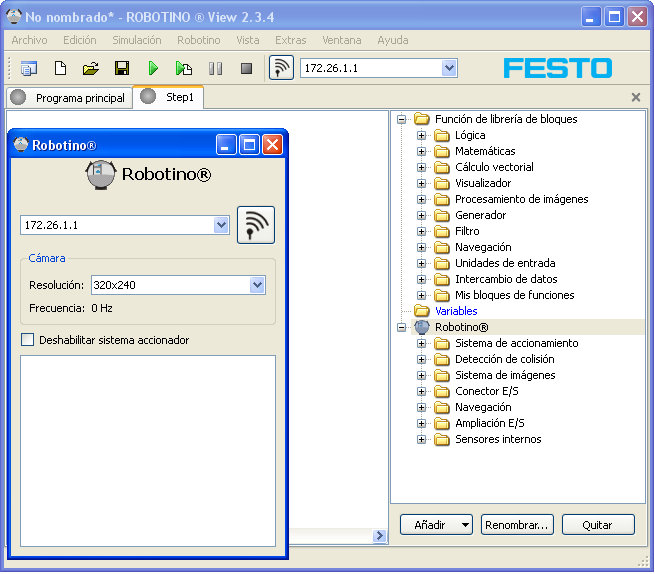655x574 pixels.
Task: Click the Robotino dialog title icon
Action: click(21, 145)
